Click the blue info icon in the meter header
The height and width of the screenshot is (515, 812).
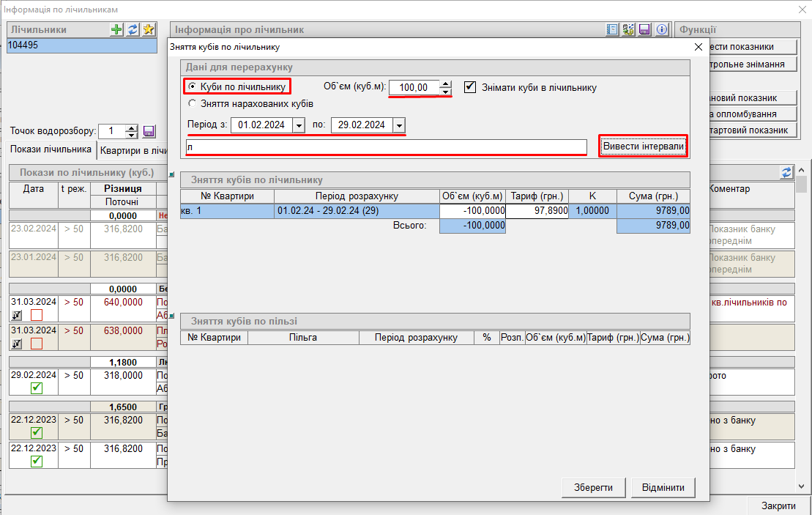pyautogui.click(x=661, y=29)
